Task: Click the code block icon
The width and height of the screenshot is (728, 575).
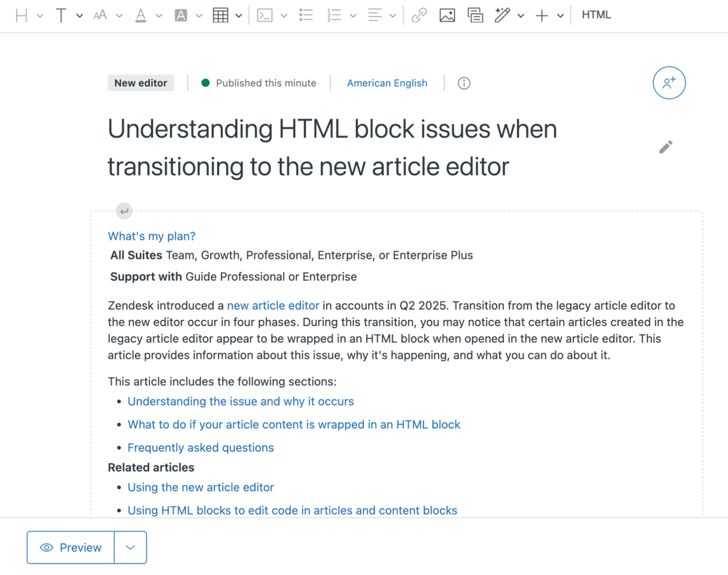Action: pos(264,15)
